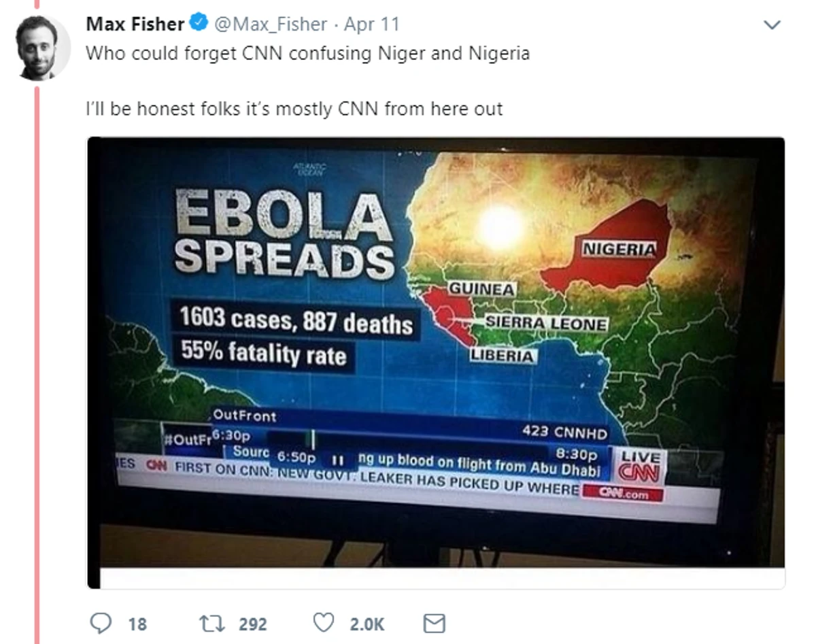The height and width of the screenshot is (644, 816).
Task: Click the second line of tweet text
Action: 294,109
